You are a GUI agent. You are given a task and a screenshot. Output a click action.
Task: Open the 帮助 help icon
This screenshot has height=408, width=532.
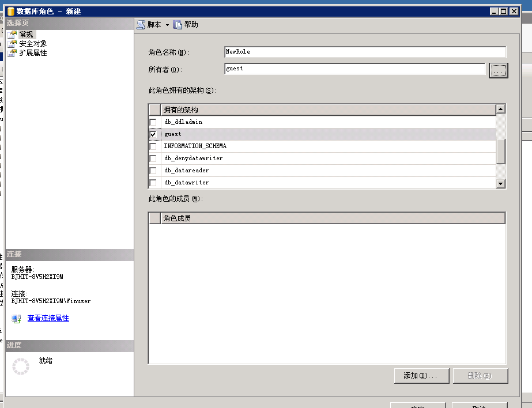click(178, 25)
